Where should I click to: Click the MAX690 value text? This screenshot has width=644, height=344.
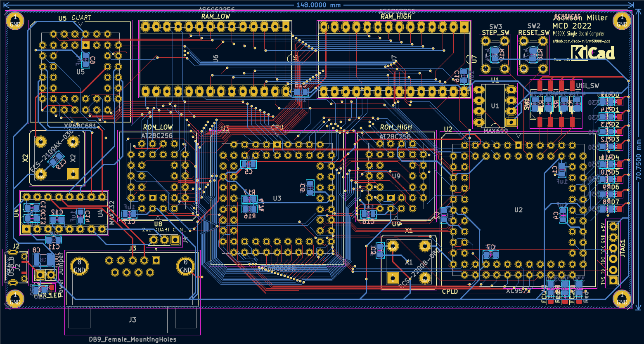495,131
